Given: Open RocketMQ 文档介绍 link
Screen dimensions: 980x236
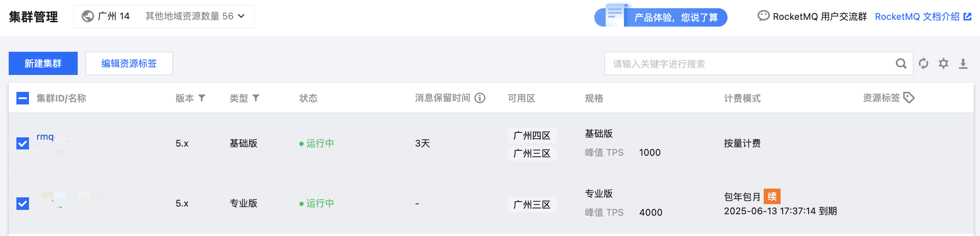Looking at the screenshot, I should click(923, 17).
